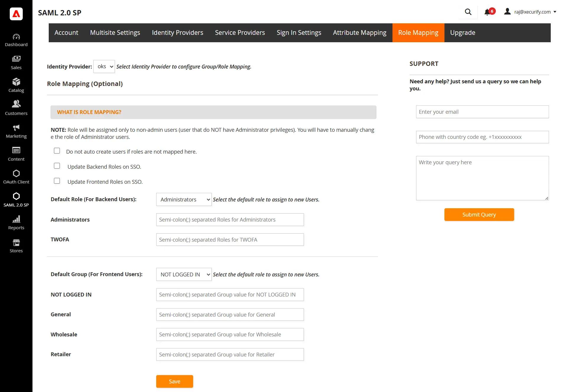
Task: Open the Stores storefront icon
Action: point(16,243)
